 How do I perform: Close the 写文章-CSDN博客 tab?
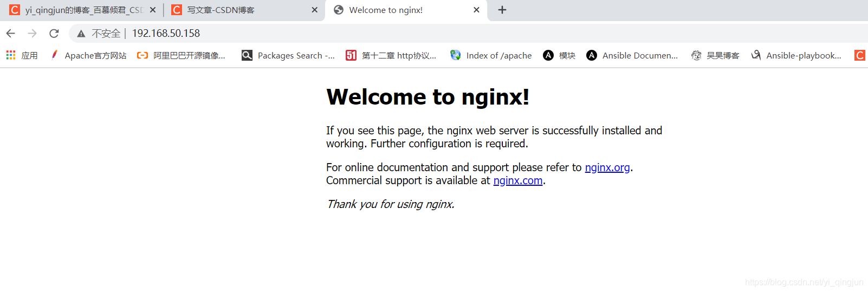(x=314, y=10)
